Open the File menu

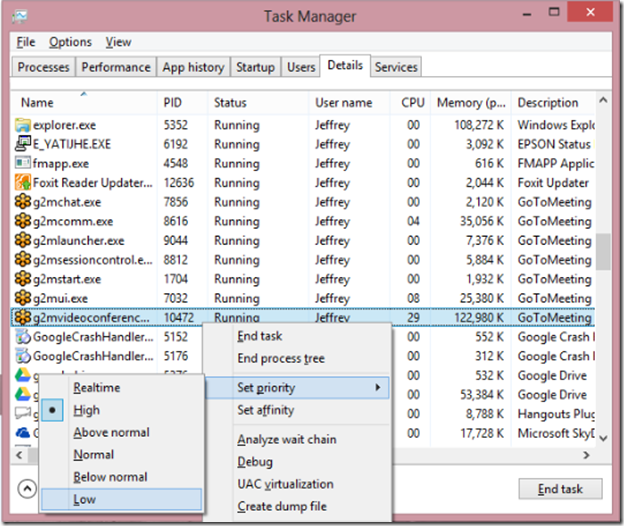click(26, 42)
